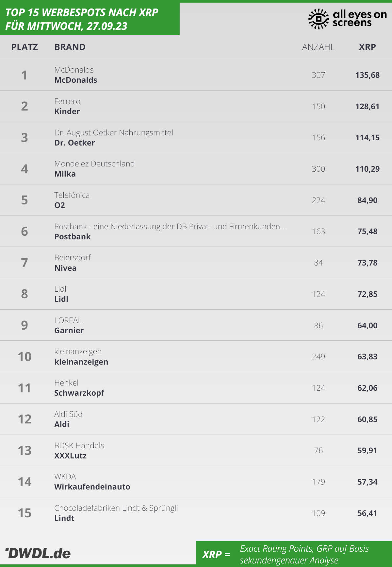Select the Garnier brand name
Image resolution: width=392 pixels, height=567 pixels.
tap(69, 331)
